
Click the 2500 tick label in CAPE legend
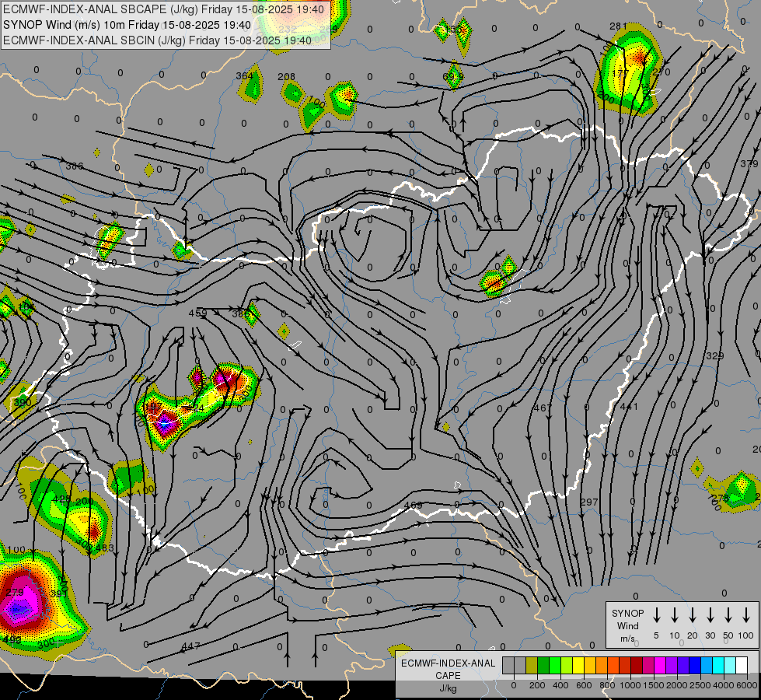click(700, 685)
